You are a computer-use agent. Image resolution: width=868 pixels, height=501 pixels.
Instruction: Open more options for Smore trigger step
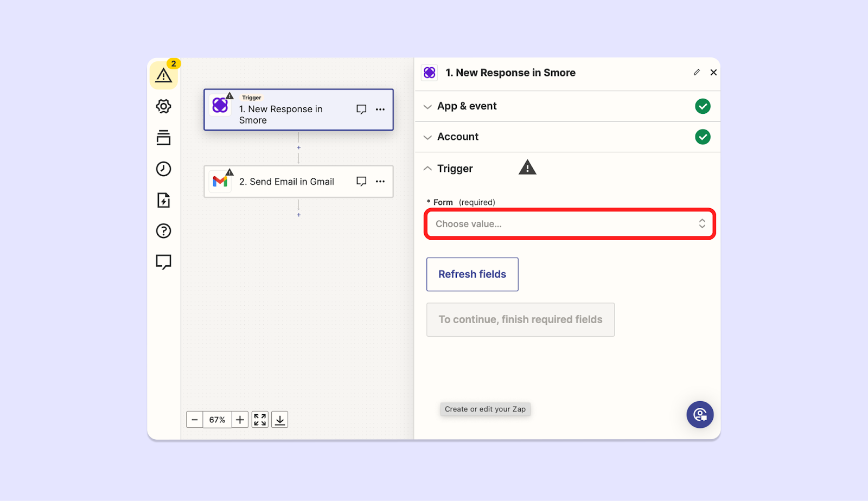tap(380, 110)
